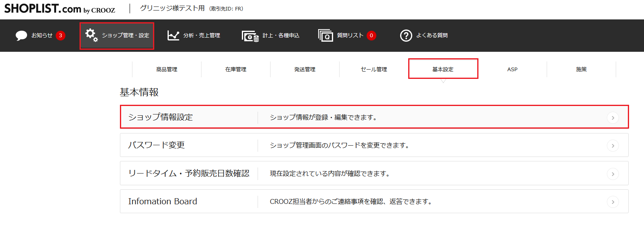This screenshot has width=644, height=233.
Task: Click the Q document icon for 質問リスト
Action: click(325, 36)
